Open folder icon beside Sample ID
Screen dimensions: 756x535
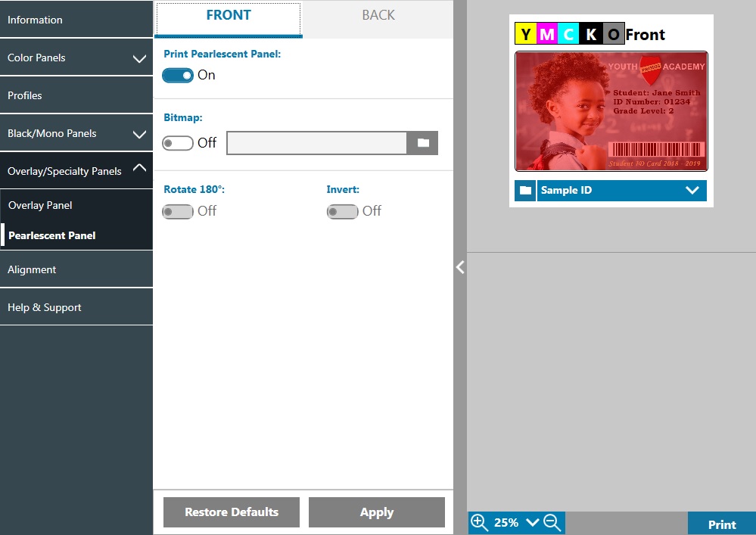coord(525,191)
